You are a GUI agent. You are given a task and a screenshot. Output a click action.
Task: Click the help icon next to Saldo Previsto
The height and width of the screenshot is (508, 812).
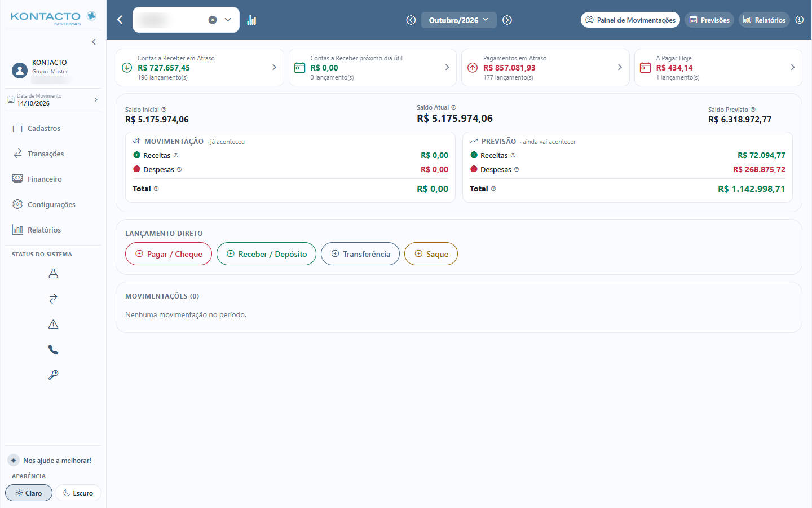coord(753,110)
